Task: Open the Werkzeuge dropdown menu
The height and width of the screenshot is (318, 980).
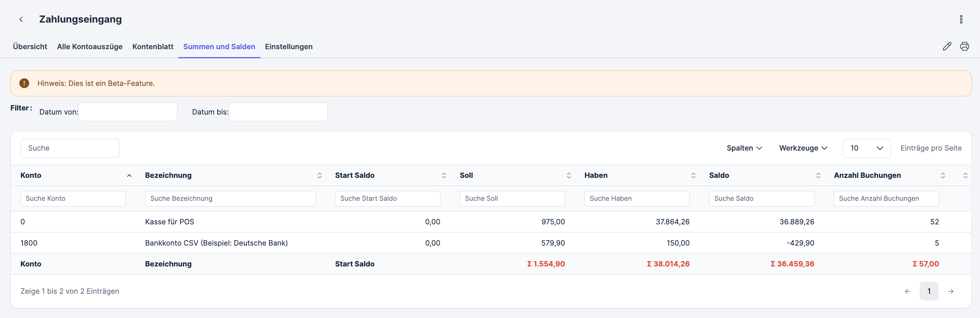Action: [x=803, y=148]
